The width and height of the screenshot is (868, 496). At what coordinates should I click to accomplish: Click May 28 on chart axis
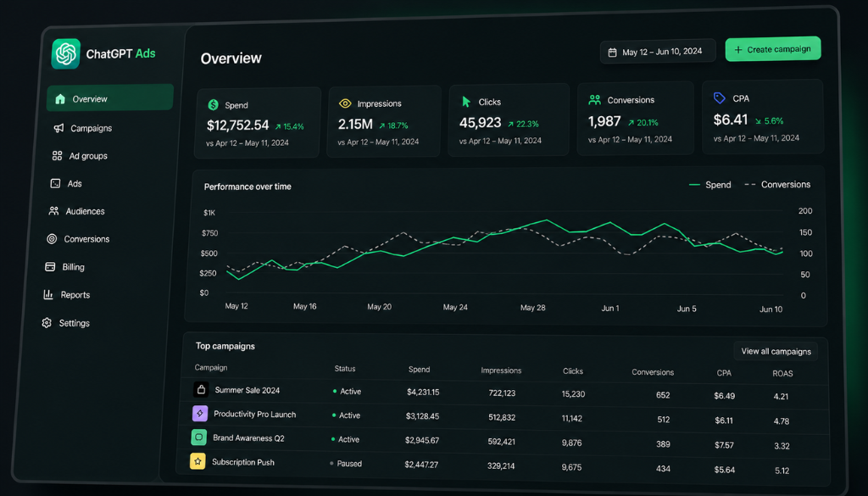(532, 308)
